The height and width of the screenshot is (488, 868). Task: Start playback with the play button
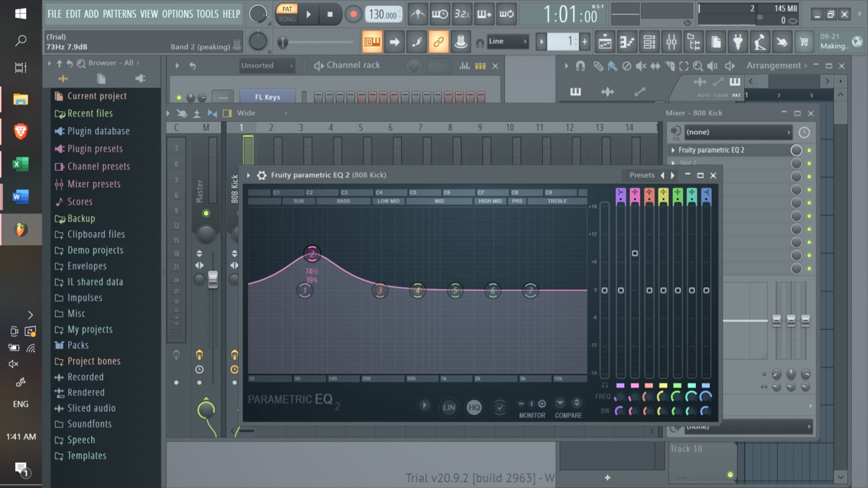(309, 14)
